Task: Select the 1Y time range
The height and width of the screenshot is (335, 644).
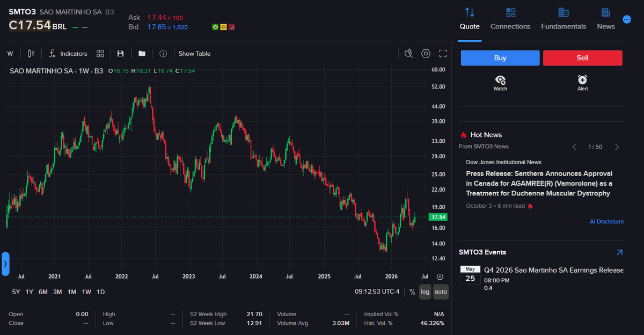Action: [x=30, y=292]
